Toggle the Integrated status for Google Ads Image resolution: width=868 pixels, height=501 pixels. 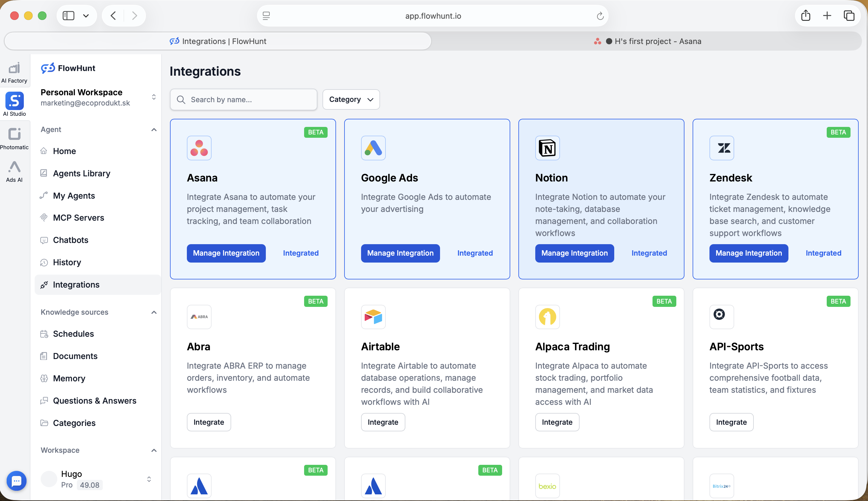475,253
